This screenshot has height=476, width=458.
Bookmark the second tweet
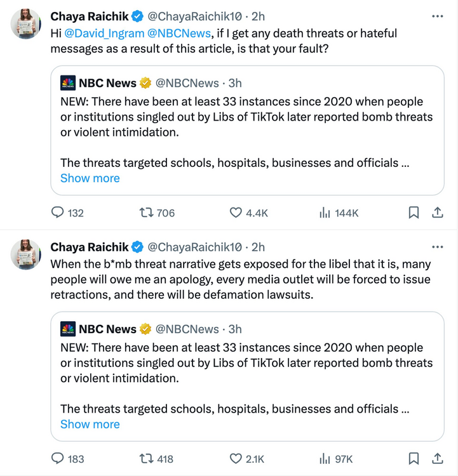414,458
